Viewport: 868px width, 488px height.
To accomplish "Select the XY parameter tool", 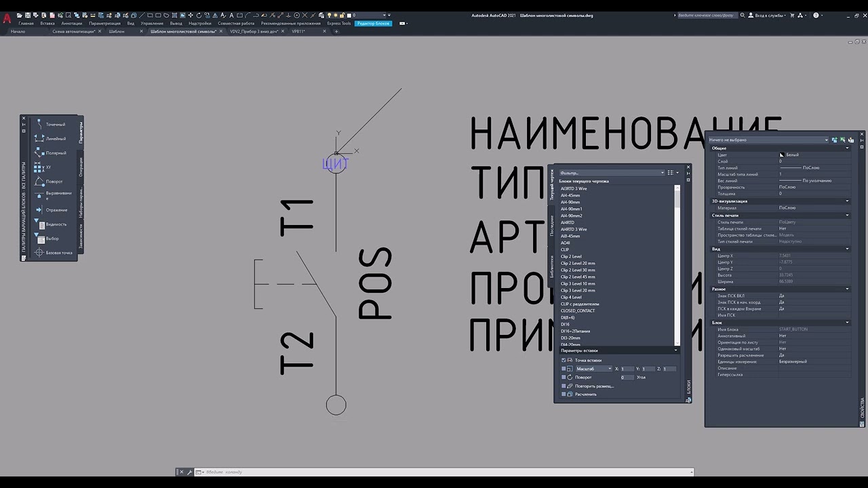I will tap(44, 167).
